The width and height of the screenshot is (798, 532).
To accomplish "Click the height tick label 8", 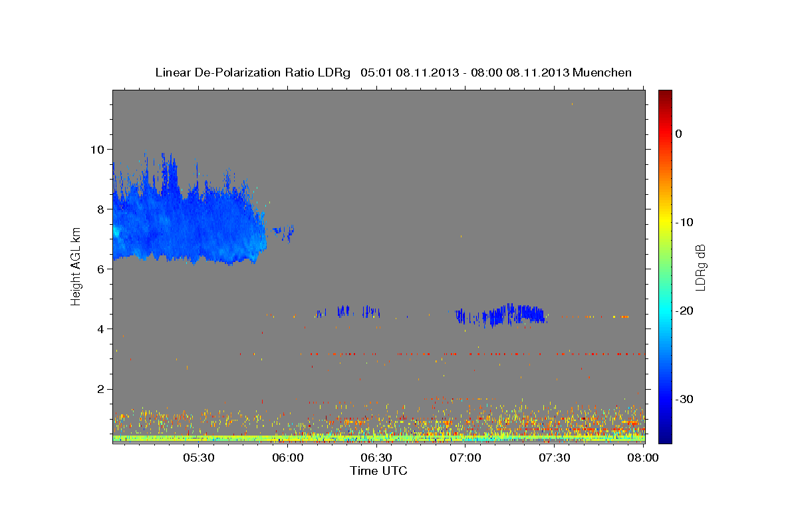I will [x=102, y=209].
